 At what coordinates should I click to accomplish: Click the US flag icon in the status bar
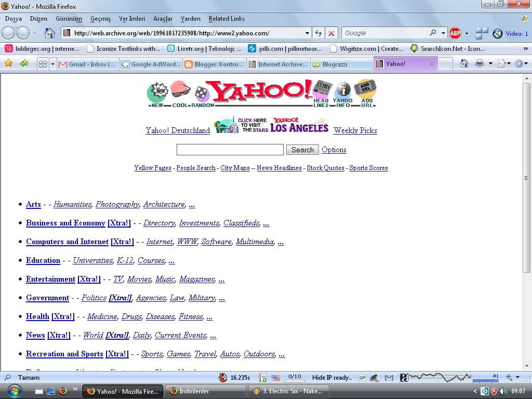point(276,378)
